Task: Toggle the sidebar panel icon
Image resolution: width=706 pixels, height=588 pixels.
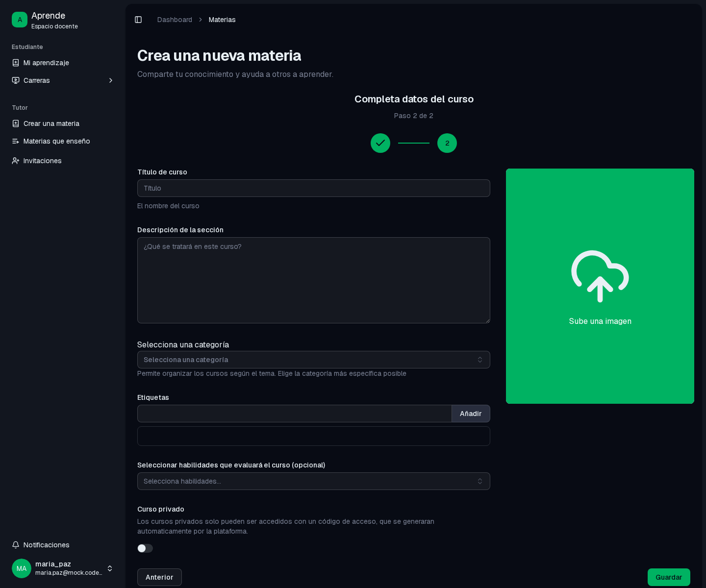Action: click(138, 20)
